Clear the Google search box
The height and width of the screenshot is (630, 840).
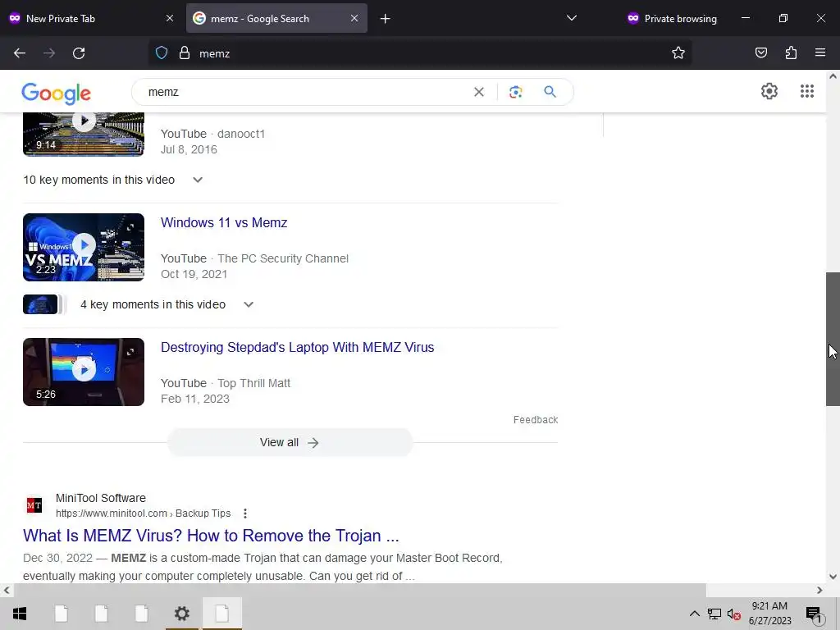coord(479,92)
